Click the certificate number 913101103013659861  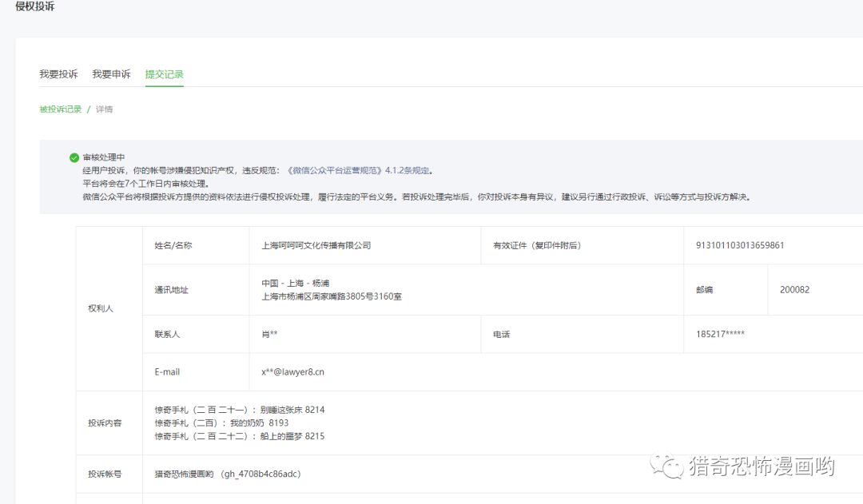pyautogui.click(x=740, y=245)
